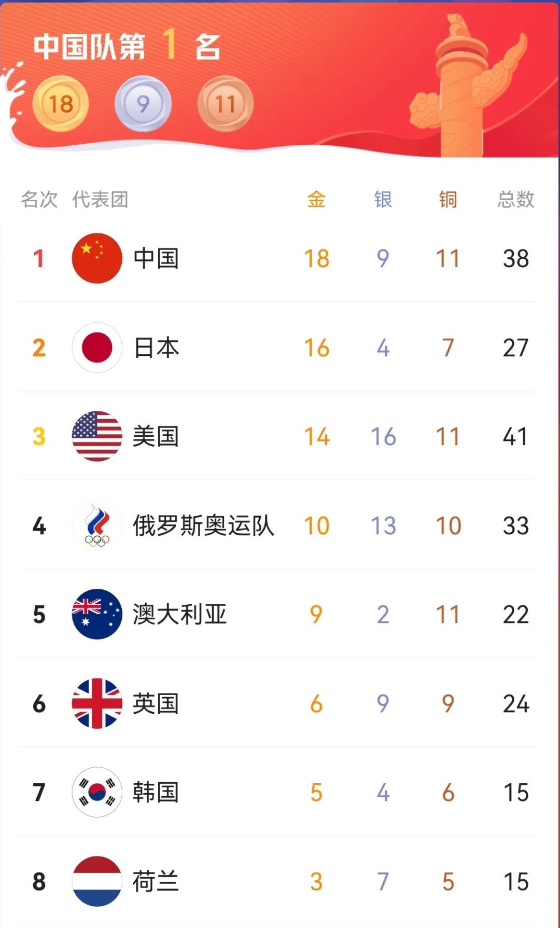Tap the gold medal badge showing 18

pyautogui.click(x=61, y=104)
